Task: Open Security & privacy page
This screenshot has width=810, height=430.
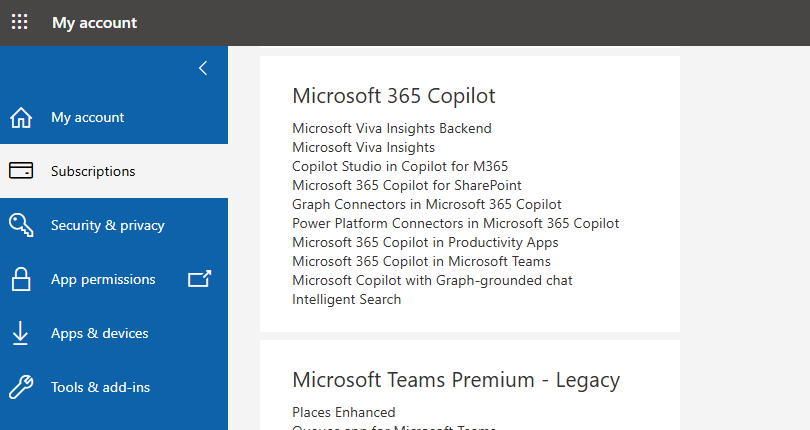Action: 107,225
